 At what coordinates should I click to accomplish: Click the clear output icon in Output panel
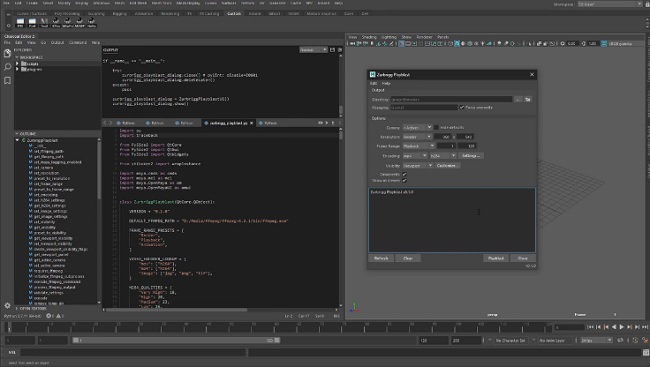coord(340,50)
